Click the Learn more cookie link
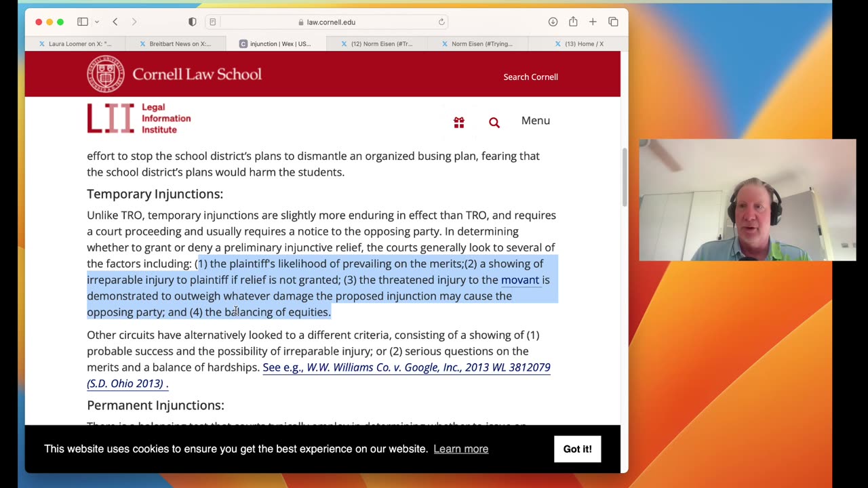Image resolution: width=868 pixels, height=488 pixels. pyautogui.click(x=461, y=449)
